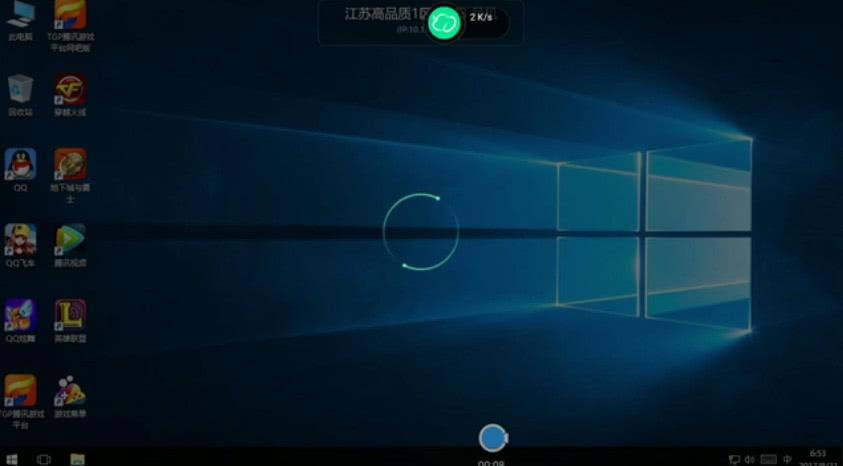Image resolution: width=843 pixels, height=466 pixels.
Task: Launch the QQ炫舞 dance game shortcut
Action: pyautogui.click(x=20, y=321)
